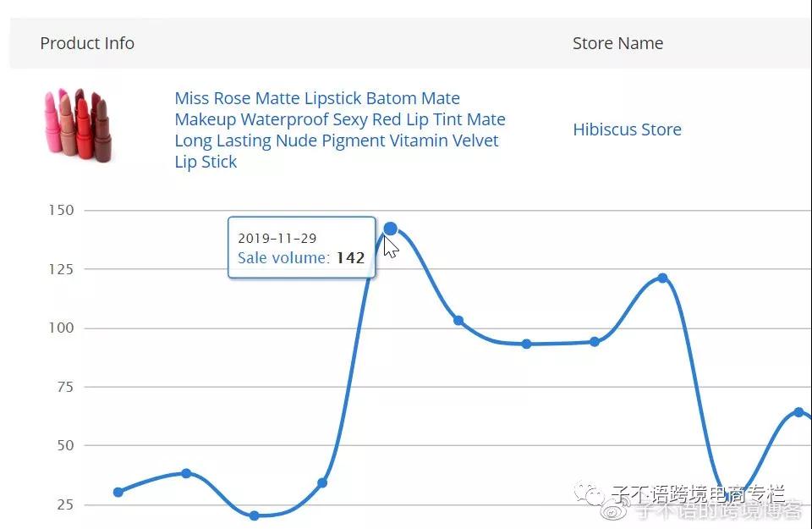This screenshot has width=812, height=529.
Task: Click the lowest data point near value 20
Action: 254,515
